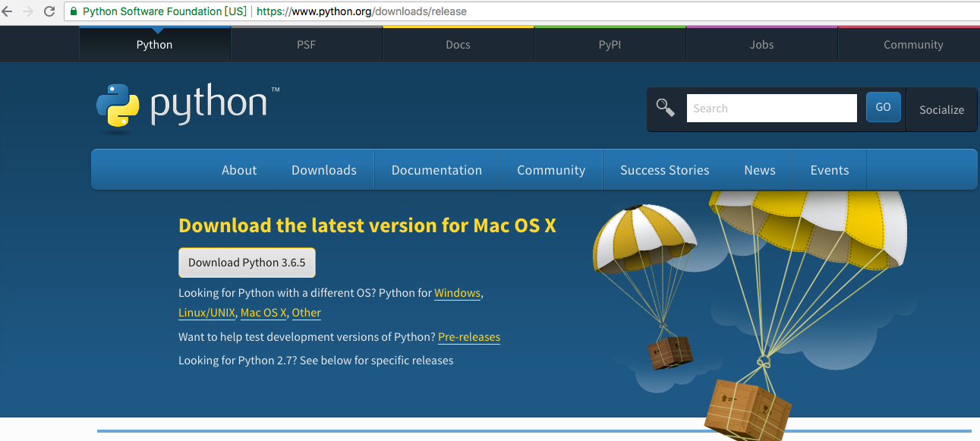Follow the Other platforms link
Image resolution: width=980 pixels, height=441 pixels.
click(x=307, y=313)
